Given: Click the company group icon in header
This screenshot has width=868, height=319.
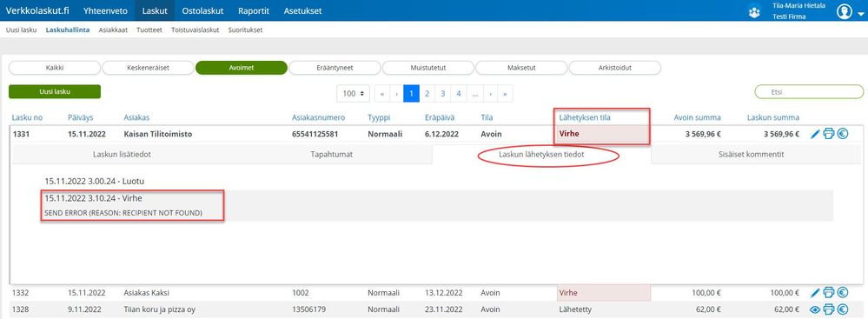Looking at the screenshot, I should tap(753, 11).
